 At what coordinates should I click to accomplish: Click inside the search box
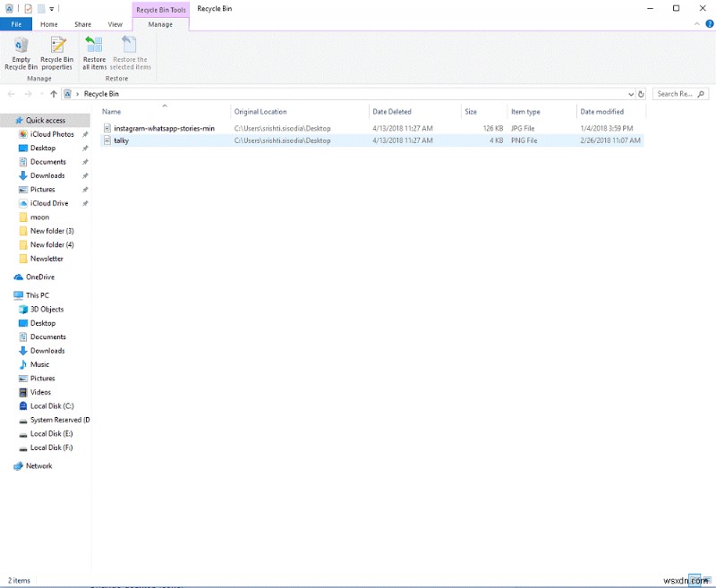(671, 93)
